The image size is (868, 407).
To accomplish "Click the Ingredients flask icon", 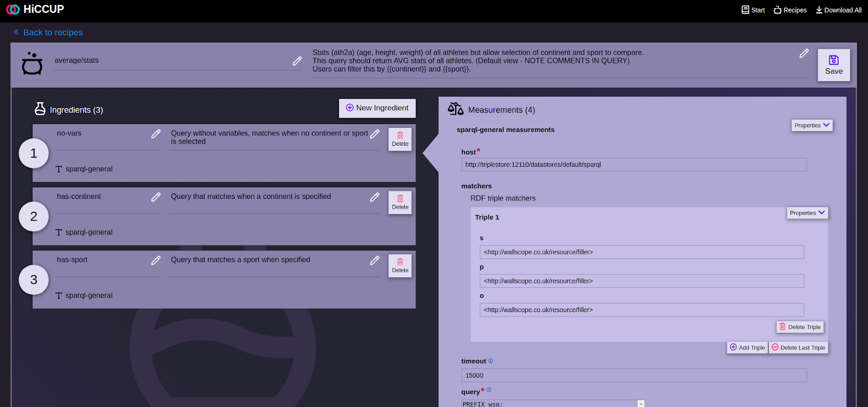I will coord(40,109).
